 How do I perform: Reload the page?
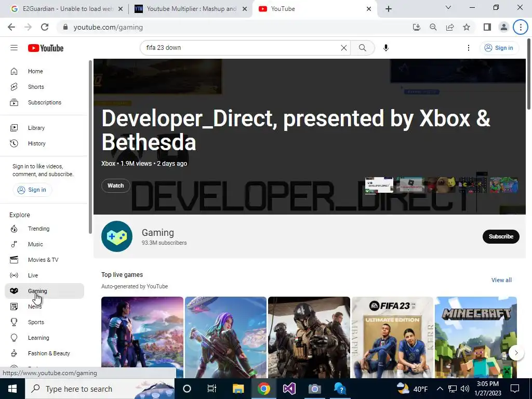point(45,27)
